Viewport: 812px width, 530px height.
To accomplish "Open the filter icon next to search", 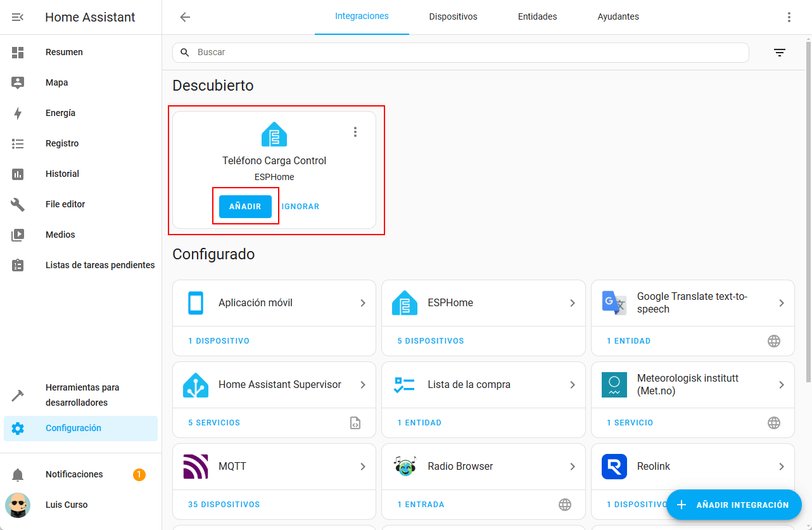I will [780, 53].
